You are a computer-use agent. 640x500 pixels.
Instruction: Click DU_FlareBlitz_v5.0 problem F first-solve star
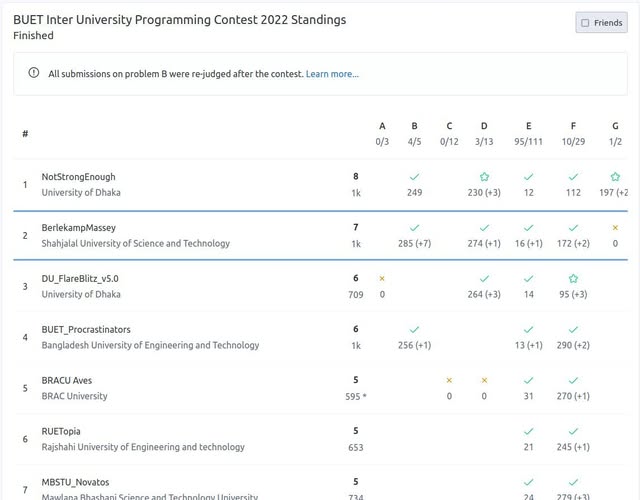[573, 278]
